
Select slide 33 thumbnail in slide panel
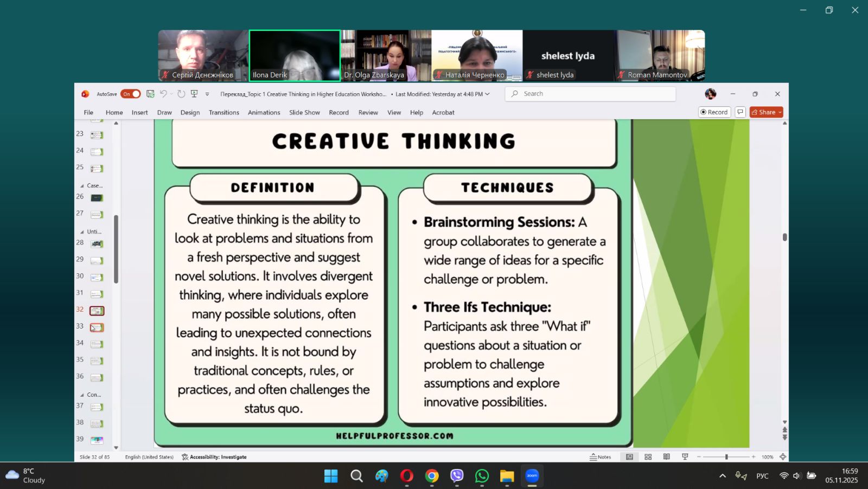pos(97,327)
